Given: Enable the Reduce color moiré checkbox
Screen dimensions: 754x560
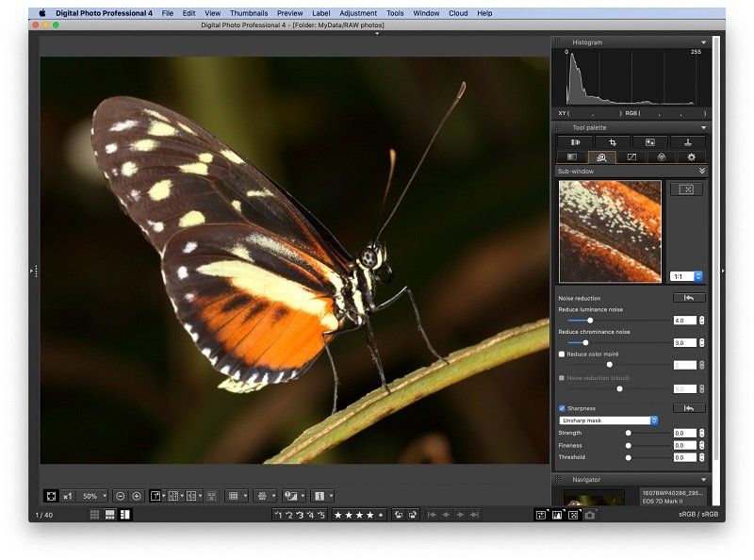Looking at the screenshot, I should coord(560,353).
